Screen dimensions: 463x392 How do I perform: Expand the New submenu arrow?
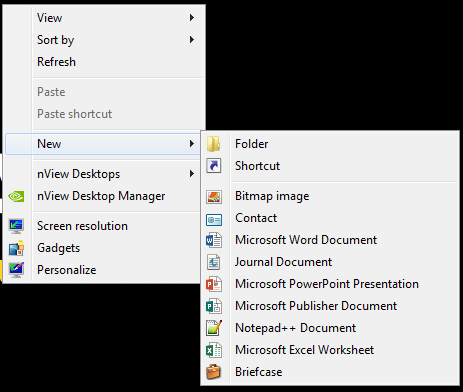[x=192, y=144]
